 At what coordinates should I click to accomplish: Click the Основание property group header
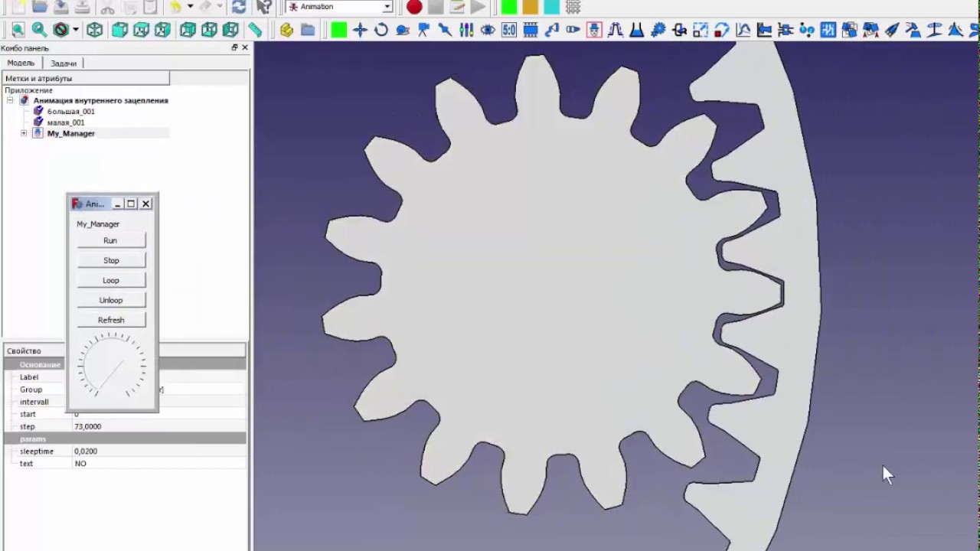point(40,365)
